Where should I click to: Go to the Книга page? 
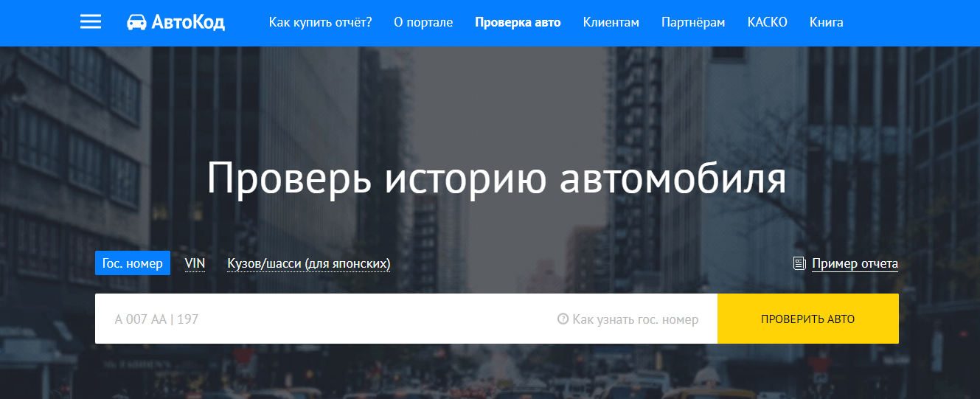coord(826,22)
